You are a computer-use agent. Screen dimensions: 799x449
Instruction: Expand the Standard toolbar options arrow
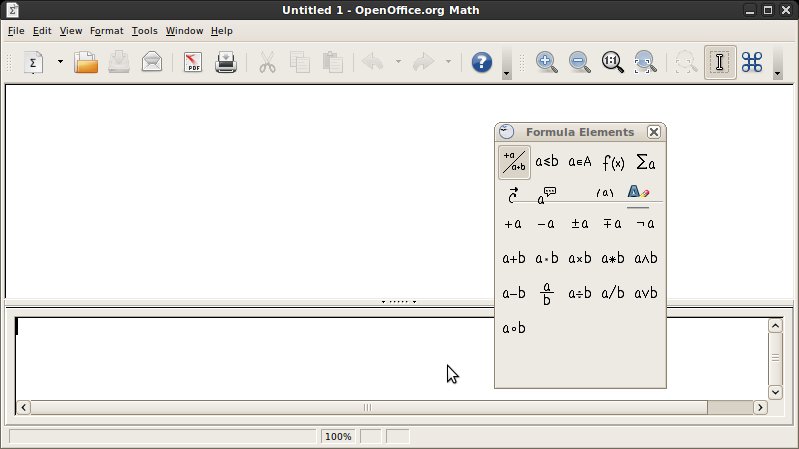click(x=506, y=63)
